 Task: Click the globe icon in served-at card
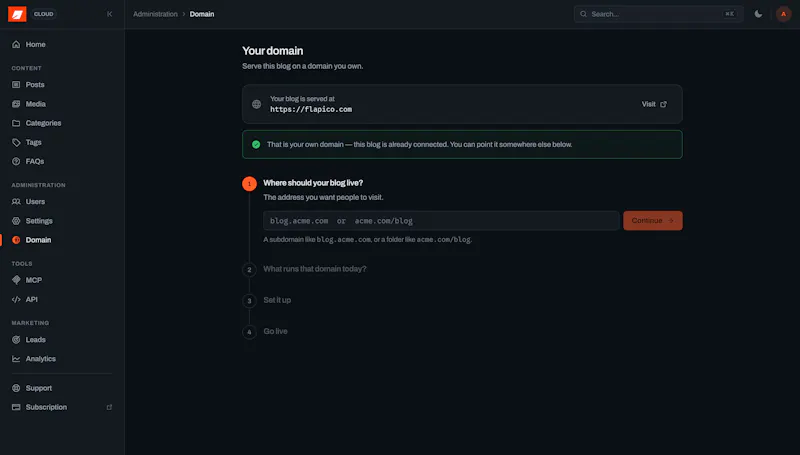coord(257,104)
